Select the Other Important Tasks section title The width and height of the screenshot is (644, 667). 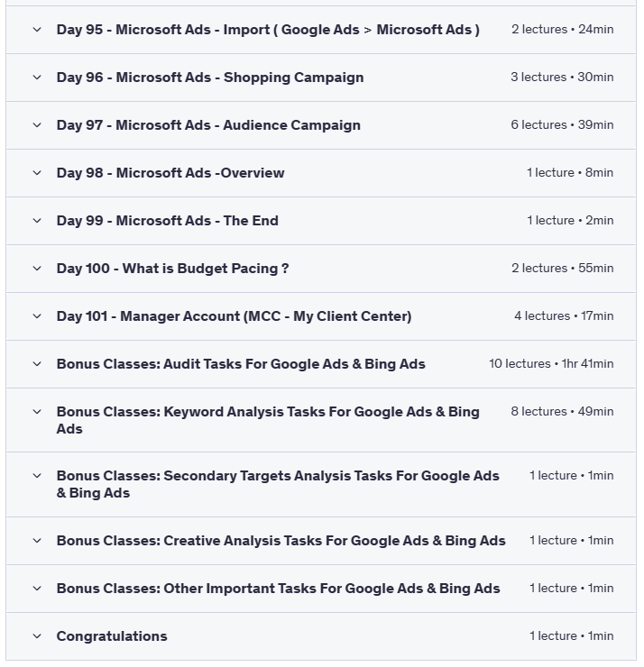click(278, 589)
